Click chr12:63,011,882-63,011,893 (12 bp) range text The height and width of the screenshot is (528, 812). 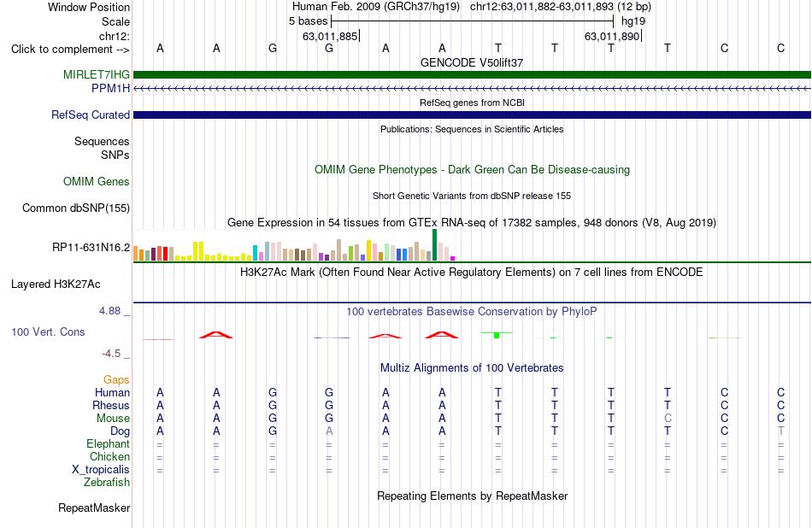click(x=561, y=7)
